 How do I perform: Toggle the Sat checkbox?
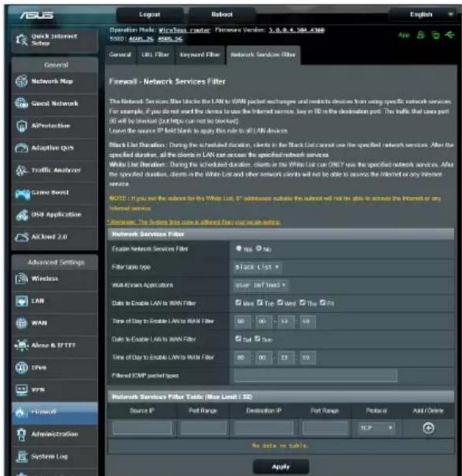(239, 339)
